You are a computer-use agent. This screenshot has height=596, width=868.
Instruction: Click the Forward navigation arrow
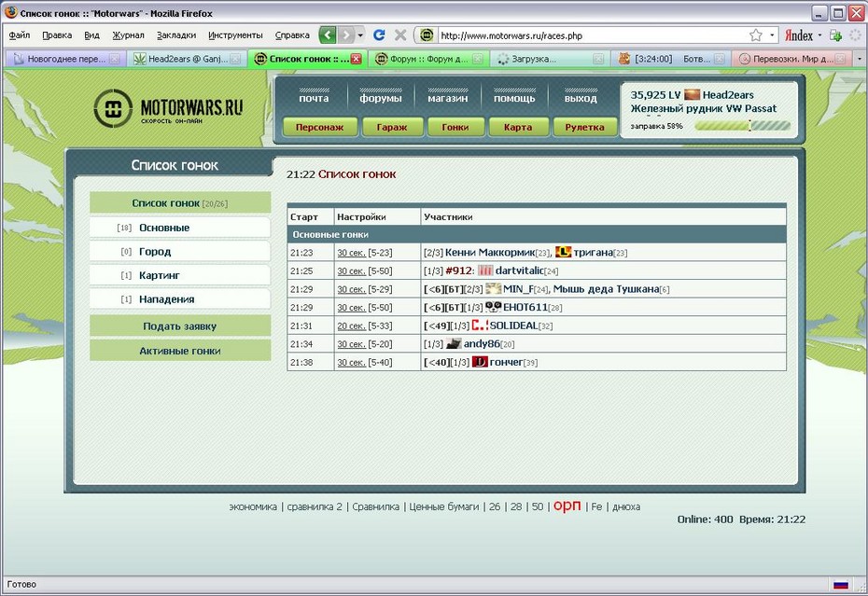[x=346, y=35]
